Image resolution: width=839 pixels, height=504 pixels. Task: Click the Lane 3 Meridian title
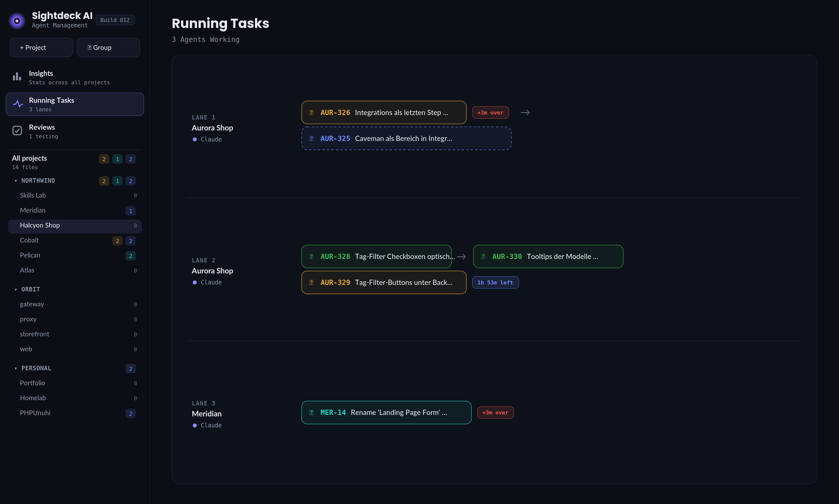pyautogui.click(x=207, y=414)
